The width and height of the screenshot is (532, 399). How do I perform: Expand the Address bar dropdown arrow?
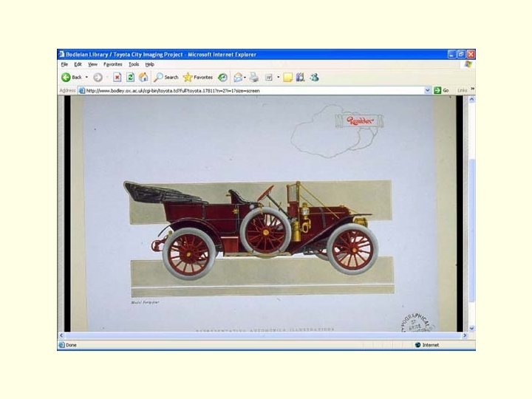pos(428,90)
